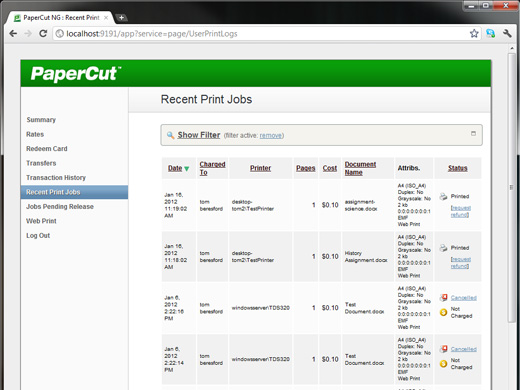Click the browser back arrow
Image resolution: width=520 pixels, height=390 pixels.
tap(13, 34)
